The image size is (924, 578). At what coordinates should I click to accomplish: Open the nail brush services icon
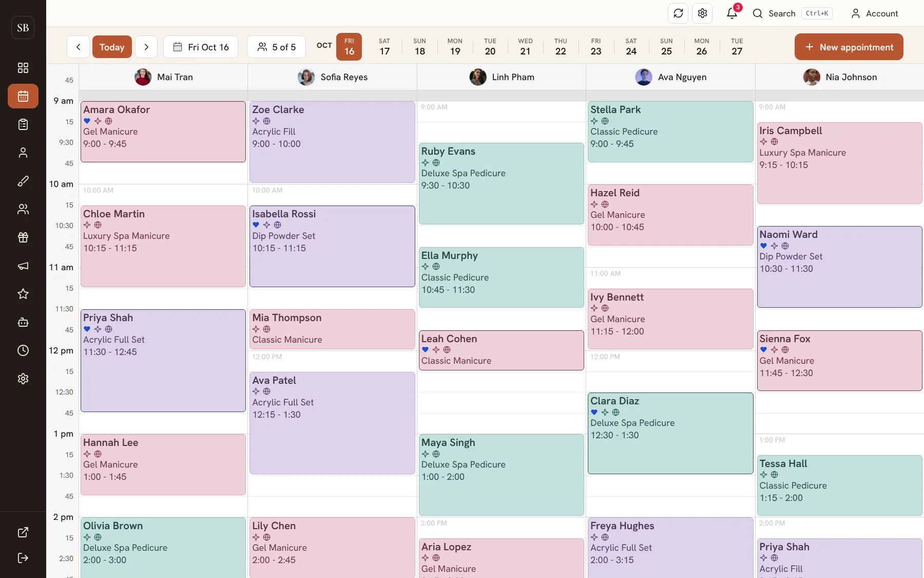pos(23,181)
